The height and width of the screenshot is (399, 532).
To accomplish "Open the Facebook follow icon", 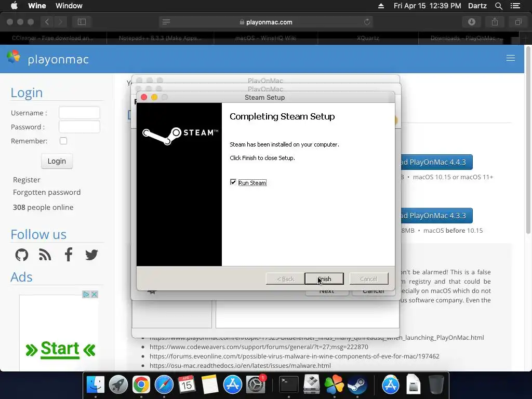I will [69, 255].
